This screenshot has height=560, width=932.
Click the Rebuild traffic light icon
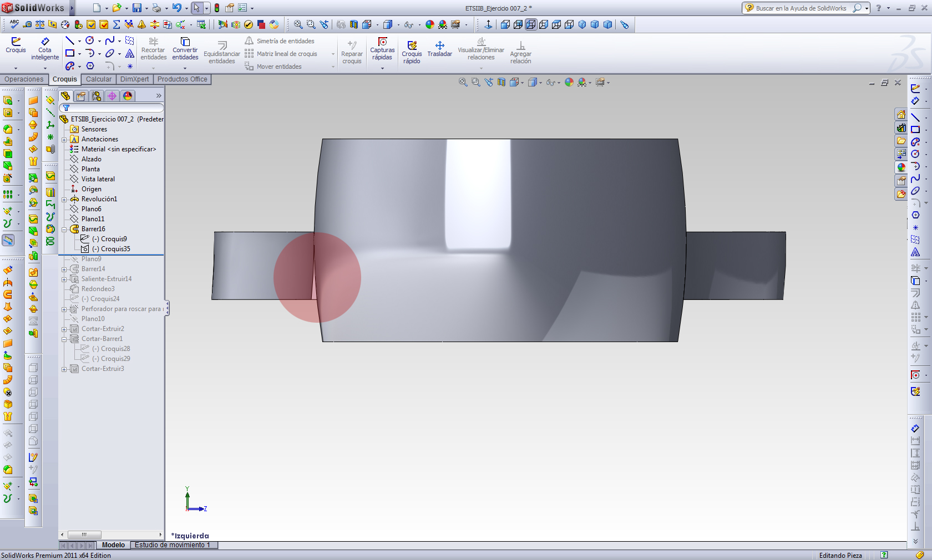click(x=217, y=8)
